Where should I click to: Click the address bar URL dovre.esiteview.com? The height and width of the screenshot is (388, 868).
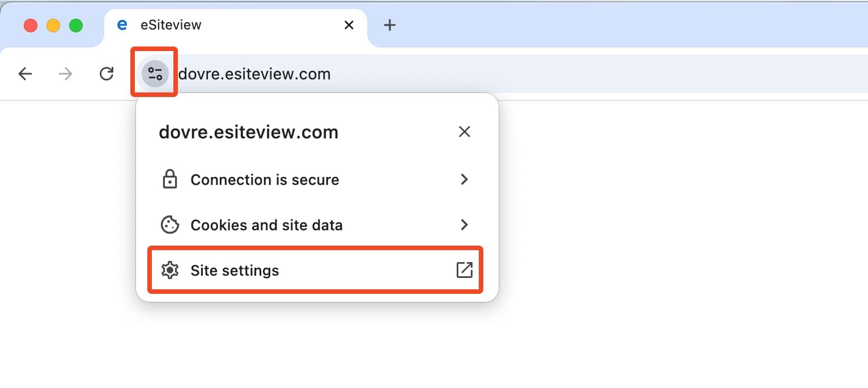coord(254,73)
